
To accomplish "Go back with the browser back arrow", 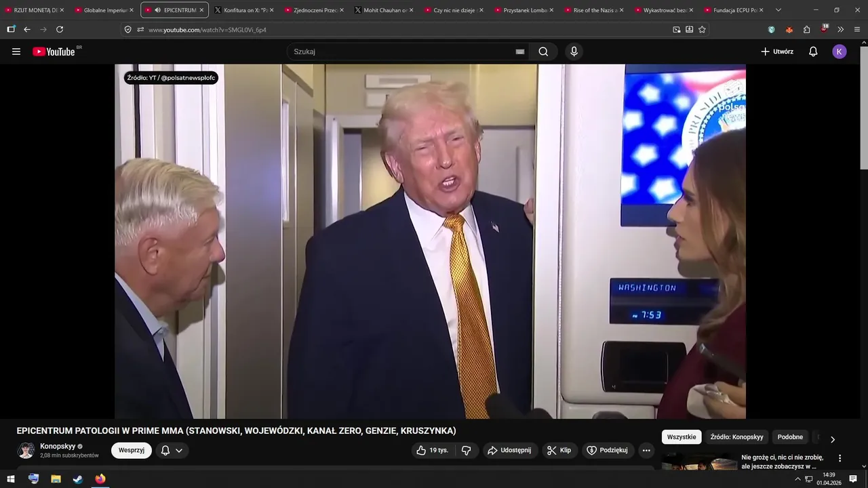I will 27,29.
